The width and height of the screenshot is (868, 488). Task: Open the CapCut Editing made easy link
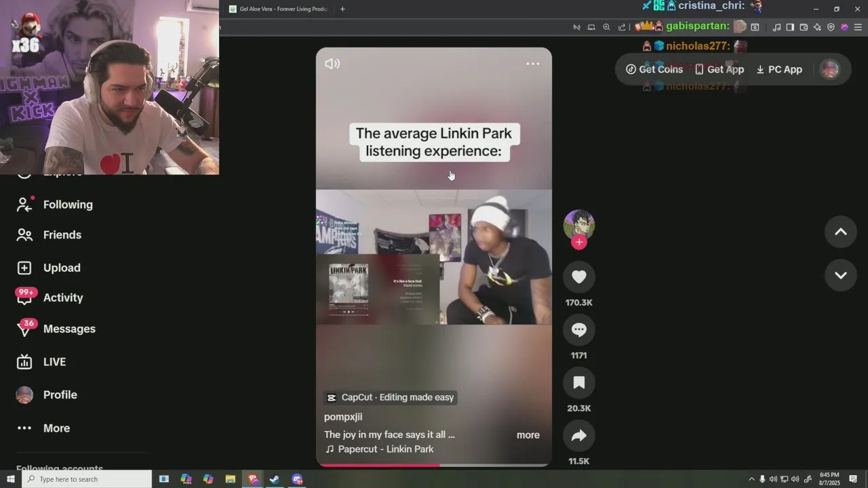pos(390,397)
